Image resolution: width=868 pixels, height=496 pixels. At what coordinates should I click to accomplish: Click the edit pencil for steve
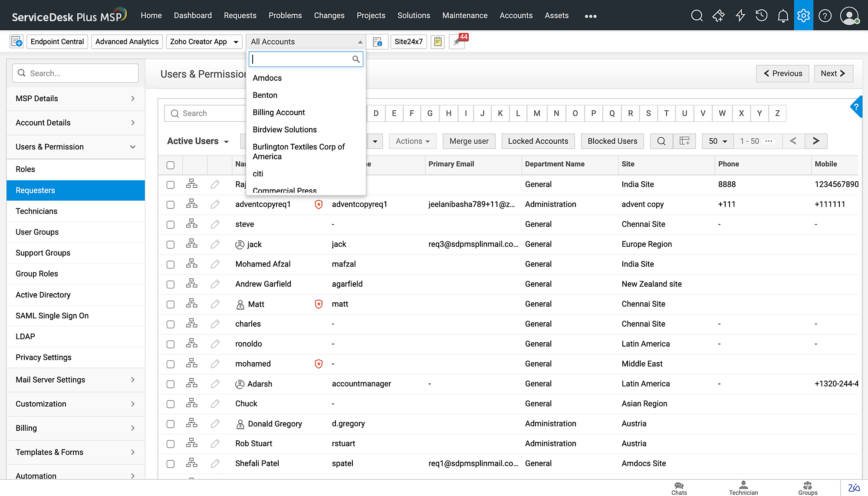[215, 224]
